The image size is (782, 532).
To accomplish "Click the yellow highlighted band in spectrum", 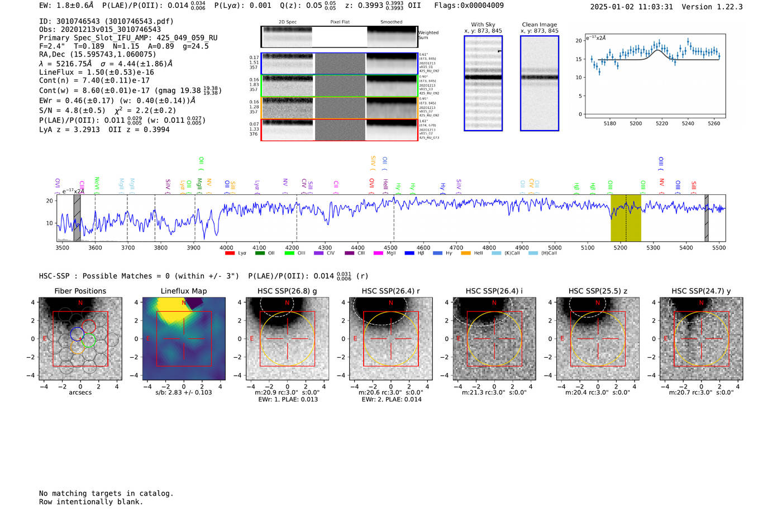I will (x=626, y=218).
